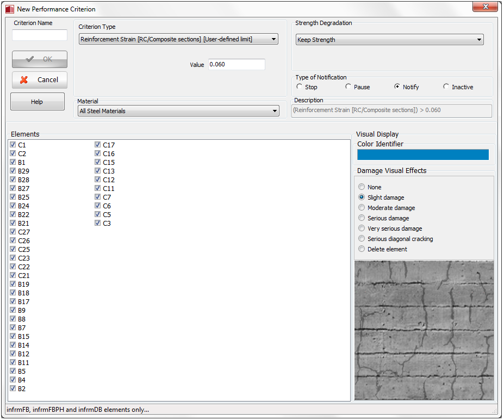
Task: Uncheck element C1 checkbox
Action: [13, 145]
